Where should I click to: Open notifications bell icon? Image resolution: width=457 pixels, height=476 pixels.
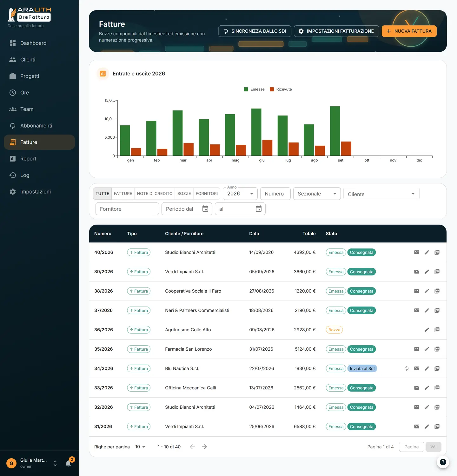pos(68,463)
